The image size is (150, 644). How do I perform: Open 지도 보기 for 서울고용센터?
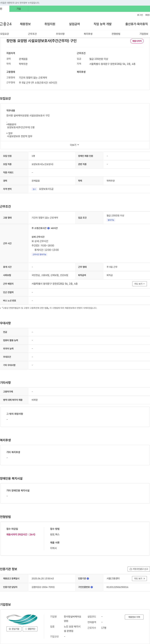pyautogui.click(x=140, y=579)
